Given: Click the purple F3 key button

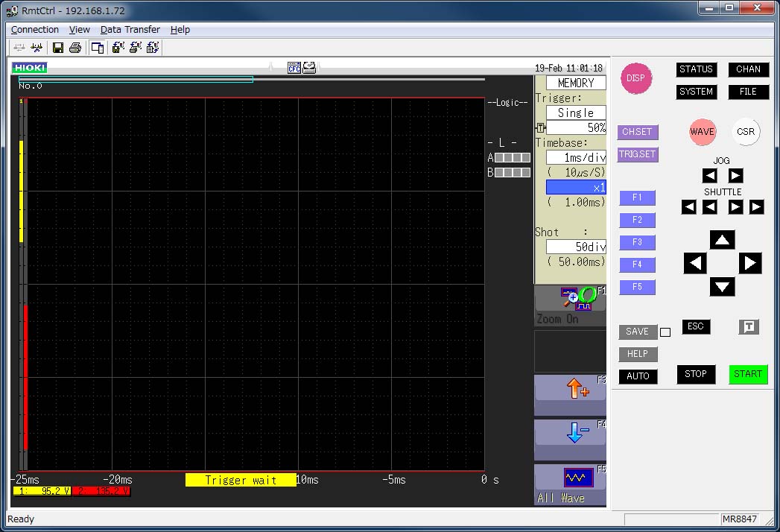Looking at the screenshot, I should pyautogui.click(x=637, y=242).
